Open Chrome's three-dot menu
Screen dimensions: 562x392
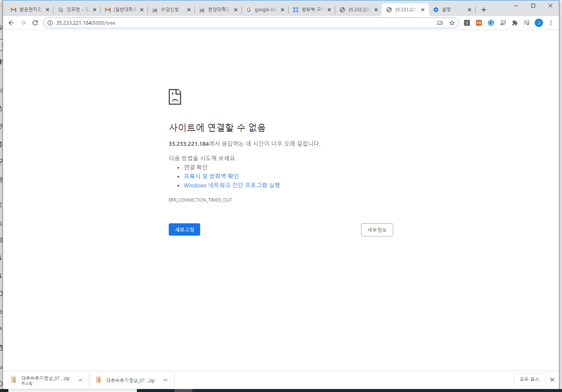(551, 23)
